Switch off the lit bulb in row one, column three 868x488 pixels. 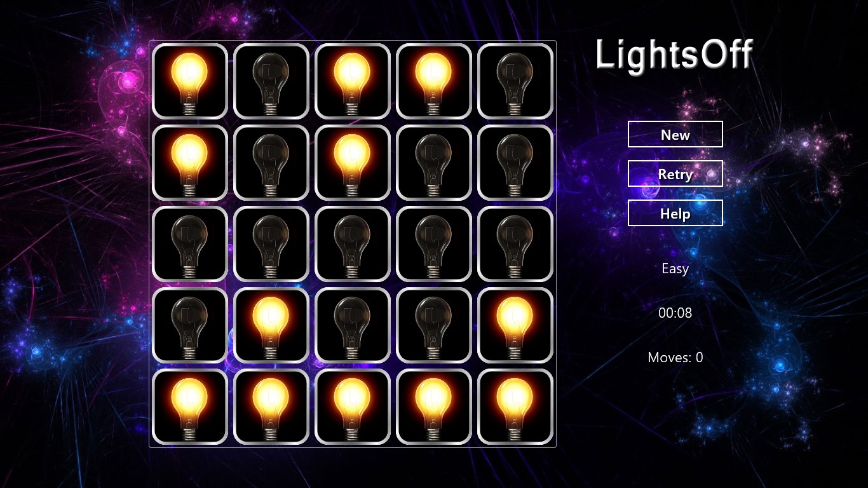coord(353,81)
